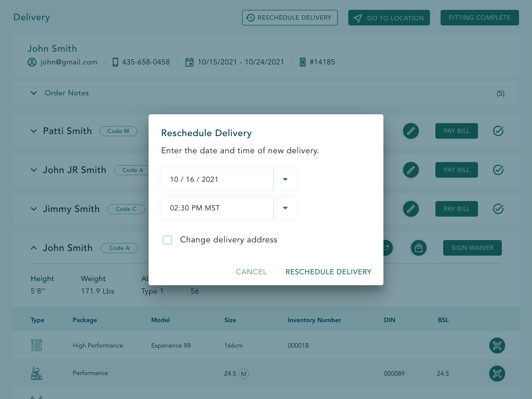Cancel the reschedule dialog

click(251, 272)
